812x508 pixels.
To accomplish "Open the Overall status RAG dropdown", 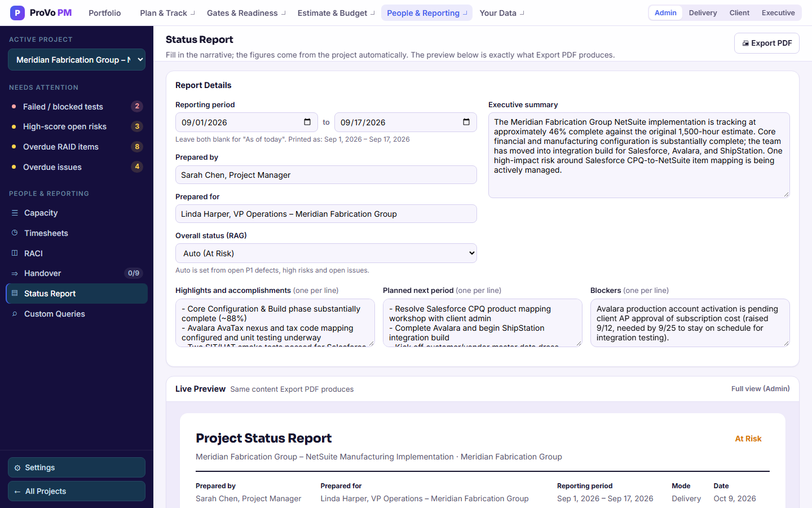I will tap(326, 253).
